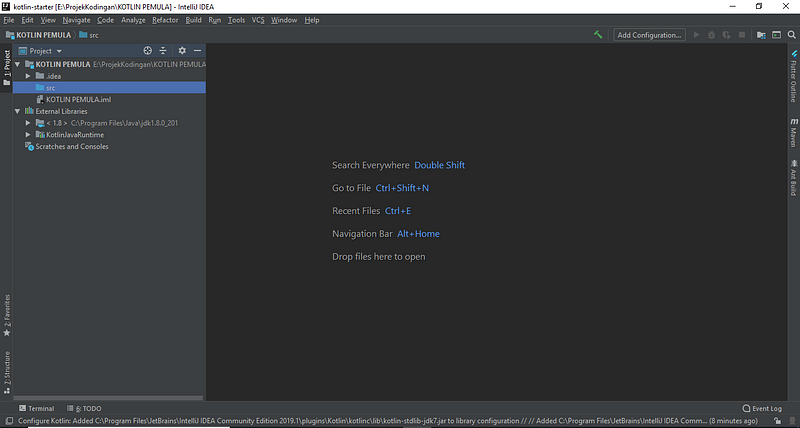Click Double Shift shortcut text
Viewport: 800px width, 428px height.
coord(439,165)
